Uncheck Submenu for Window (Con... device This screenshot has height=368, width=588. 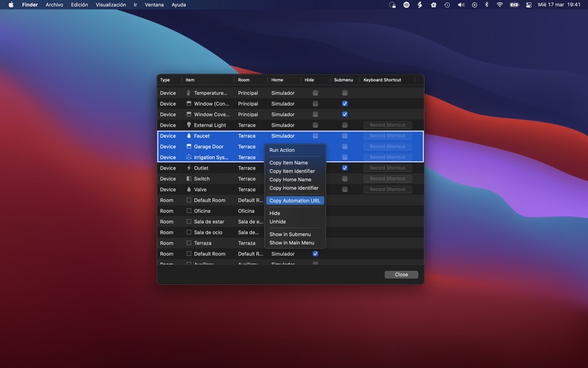tap(345, 103)
